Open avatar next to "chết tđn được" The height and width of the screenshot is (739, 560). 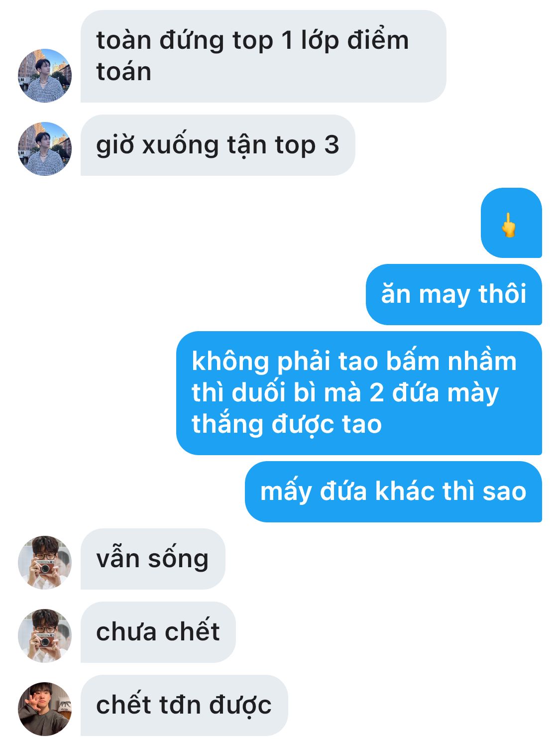pos(45,709)
